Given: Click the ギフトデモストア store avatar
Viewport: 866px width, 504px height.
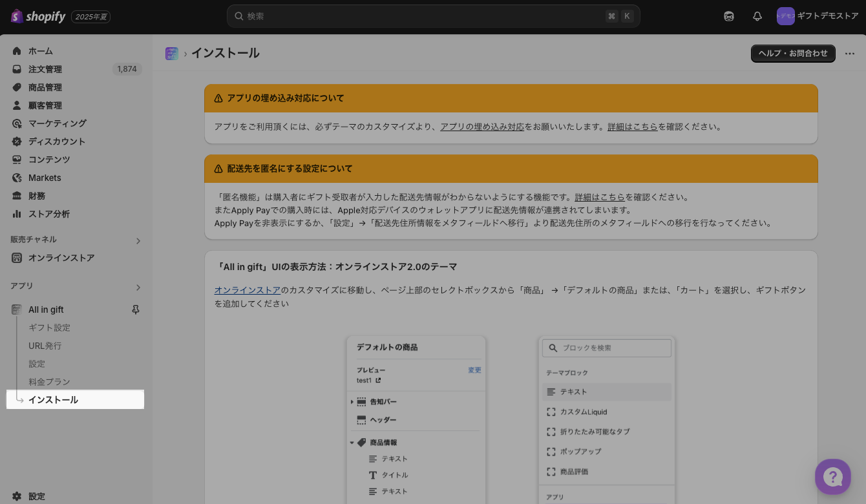Looking at the screenshot, I should tap(785, 17).
